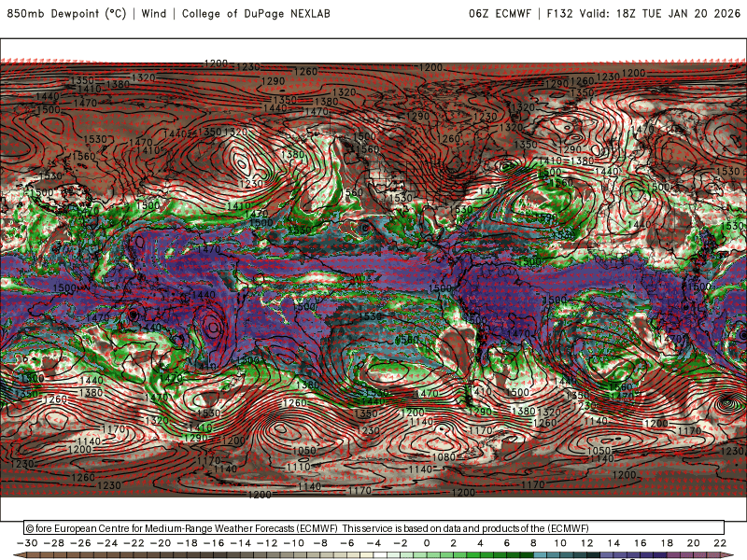Click the brown color bar segment under -30
Image resolution: width=747 pixels, height=560 pixels.
34,556
